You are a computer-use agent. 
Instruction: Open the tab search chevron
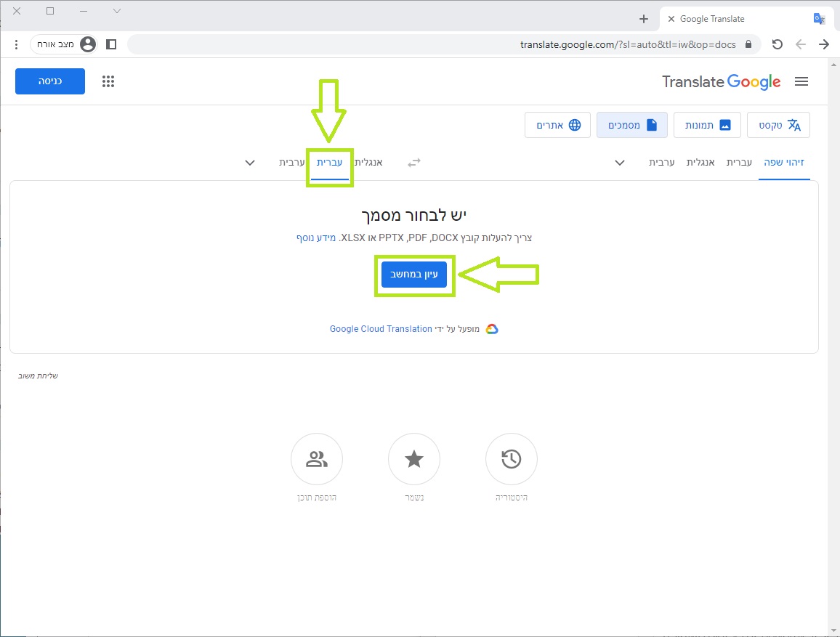coord(117,11)
